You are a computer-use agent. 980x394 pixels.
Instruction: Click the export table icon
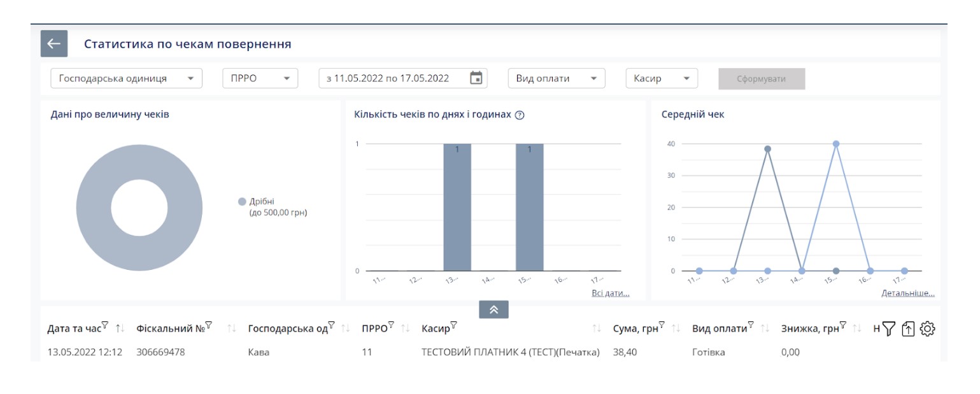pos(909,328)
